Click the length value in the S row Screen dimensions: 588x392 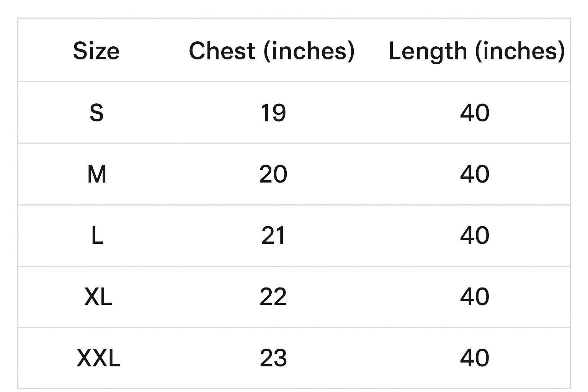click(x=475, y=113)
